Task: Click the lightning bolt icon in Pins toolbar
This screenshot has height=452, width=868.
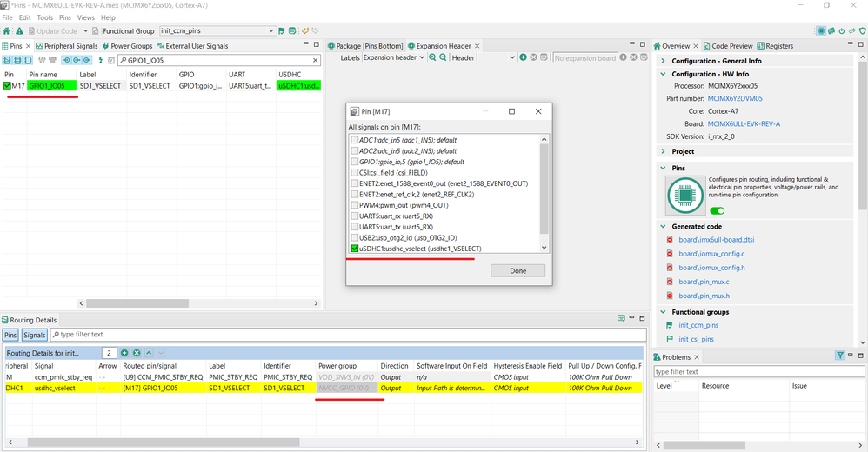Action: [x=100, y=60]
